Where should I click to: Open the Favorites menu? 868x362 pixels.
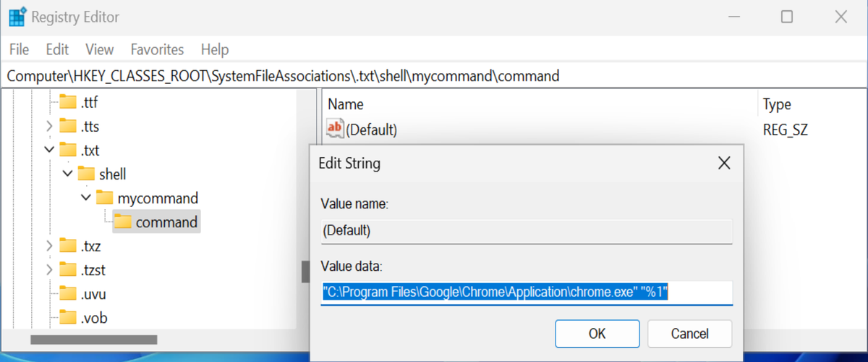(x=157, y=49)
